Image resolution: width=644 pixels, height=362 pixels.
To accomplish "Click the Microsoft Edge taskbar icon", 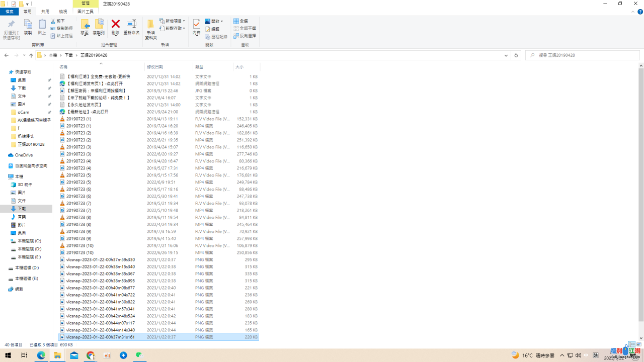I will coord(41,355).
